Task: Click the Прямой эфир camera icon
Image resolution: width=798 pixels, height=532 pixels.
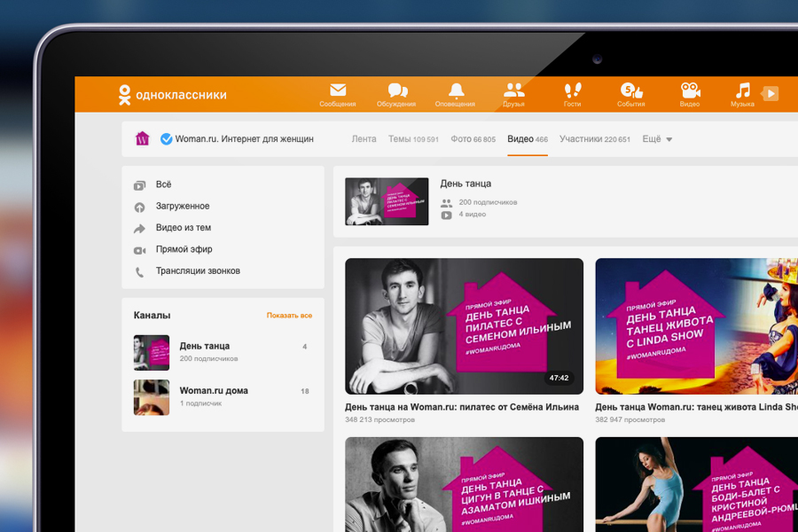Action: coord(139,250)
